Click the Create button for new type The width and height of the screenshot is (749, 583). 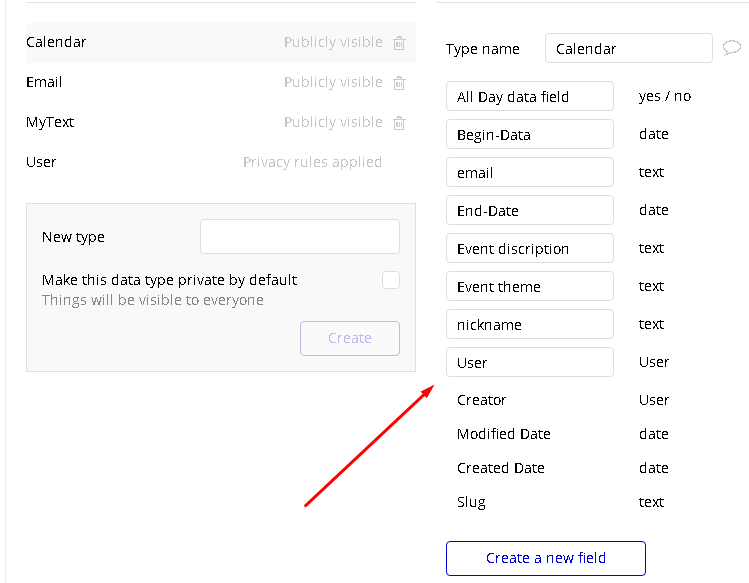click(x=350, y=338)
